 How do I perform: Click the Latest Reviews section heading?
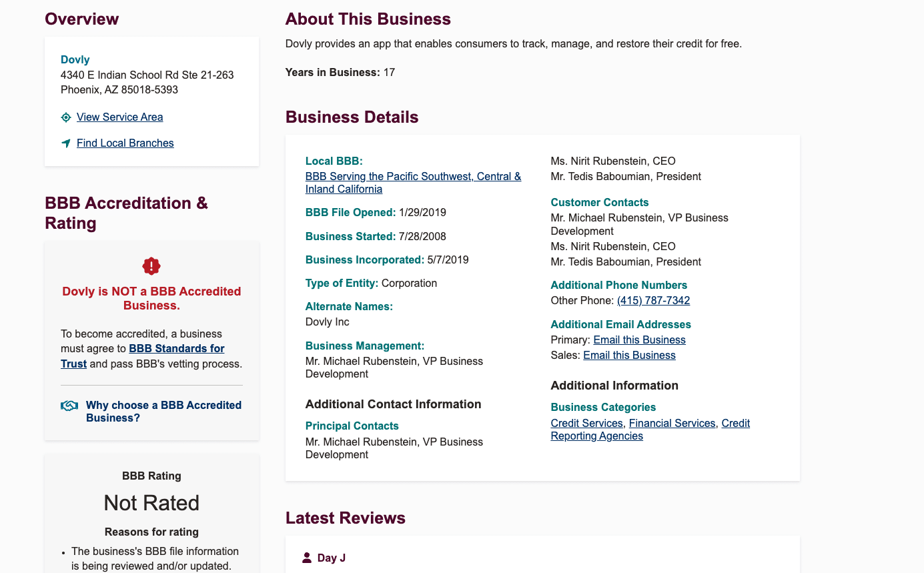point(346,518)
